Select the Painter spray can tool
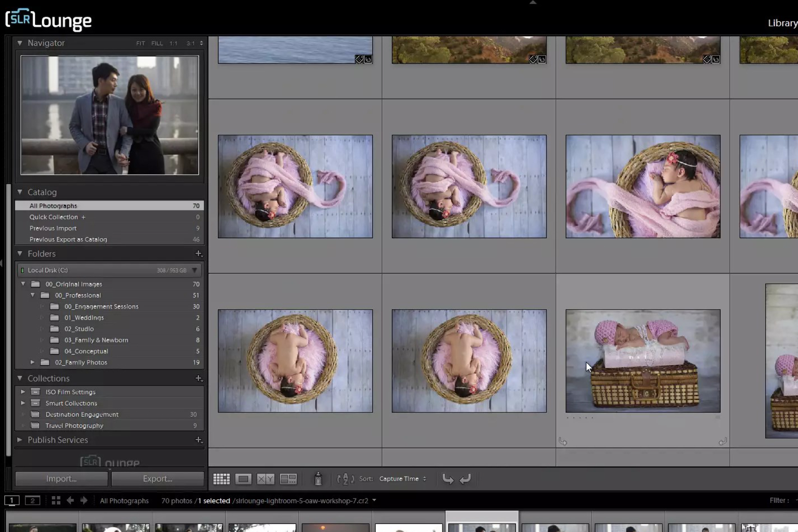Viewport: 798px width, 532px height. click(x=318, y=479)
